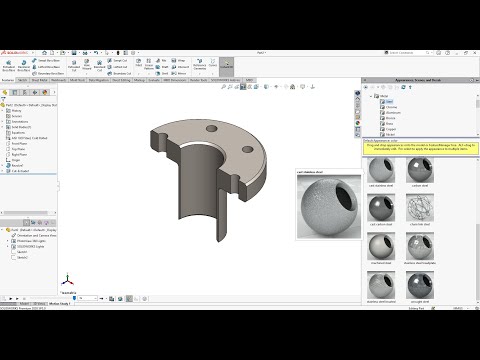480x360 pixels.
Task: Click the cast stainless steel appearance thumbnail
Action: [x=381, y=170]
